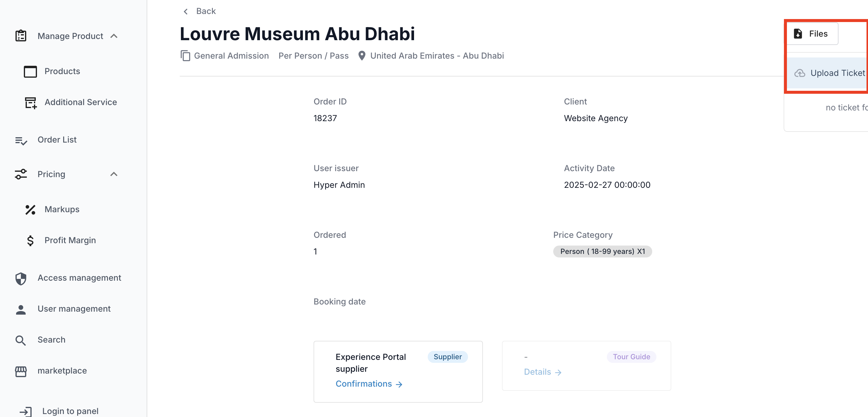
Task: Select the marketplace store icon
Action: coord(21,371)
